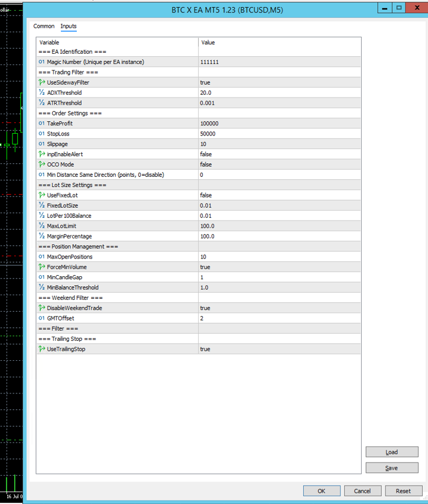Open the OCO Mode value false
This screenshot has height=504, width=428.
click(280, 164)
